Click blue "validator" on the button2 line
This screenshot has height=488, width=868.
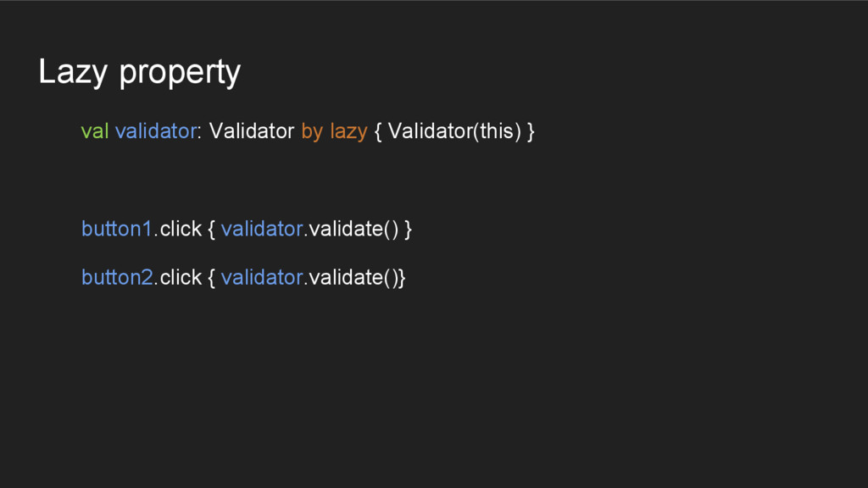pos(262,278)
